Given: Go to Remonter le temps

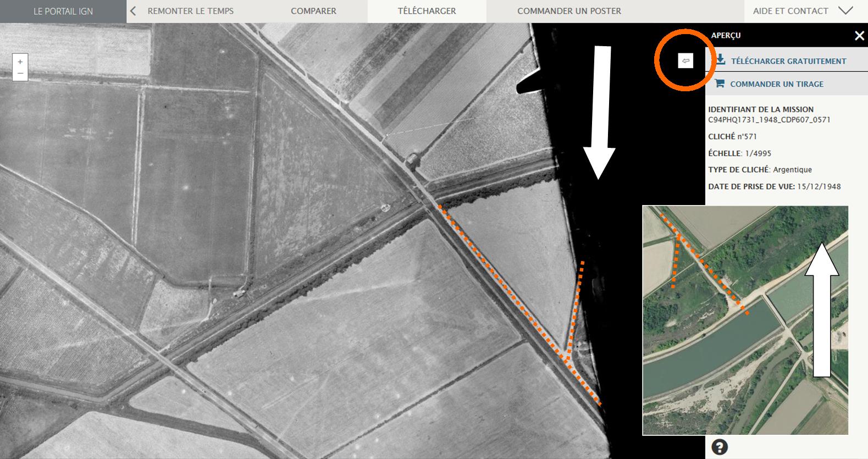Looking at the screenshot, I should coord(190,11).
